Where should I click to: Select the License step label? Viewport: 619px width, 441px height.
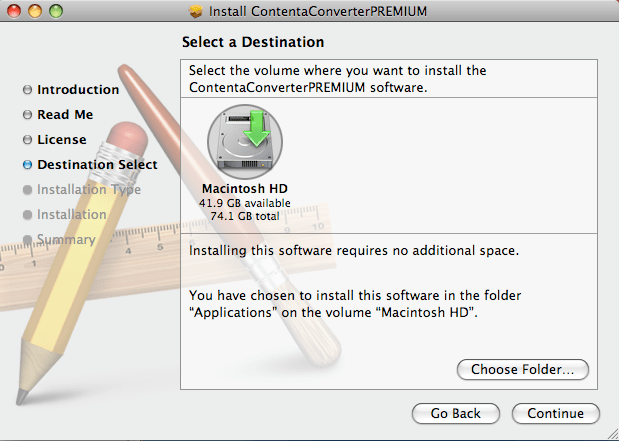pos(62,139)
